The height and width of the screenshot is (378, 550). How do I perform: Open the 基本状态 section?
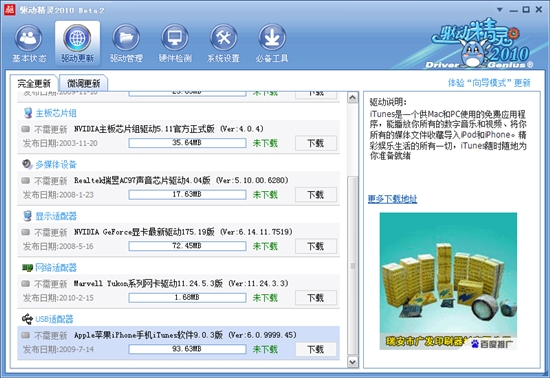click(x=29, y=43)
